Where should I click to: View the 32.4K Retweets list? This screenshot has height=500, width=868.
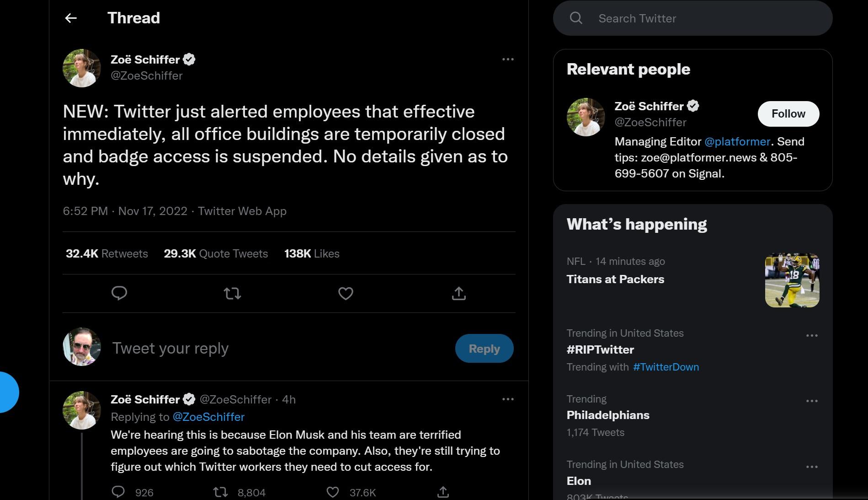107,254
